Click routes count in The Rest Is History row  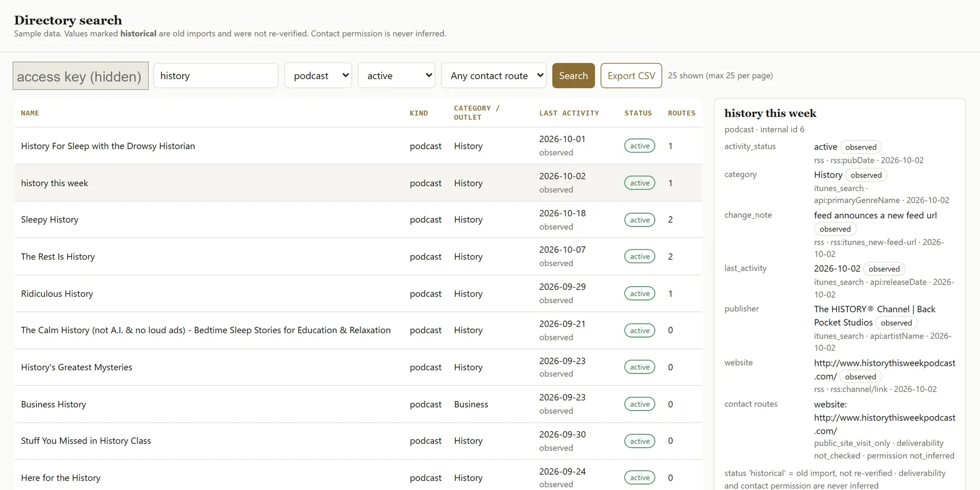pyautogui.click(x=670, y=256)
